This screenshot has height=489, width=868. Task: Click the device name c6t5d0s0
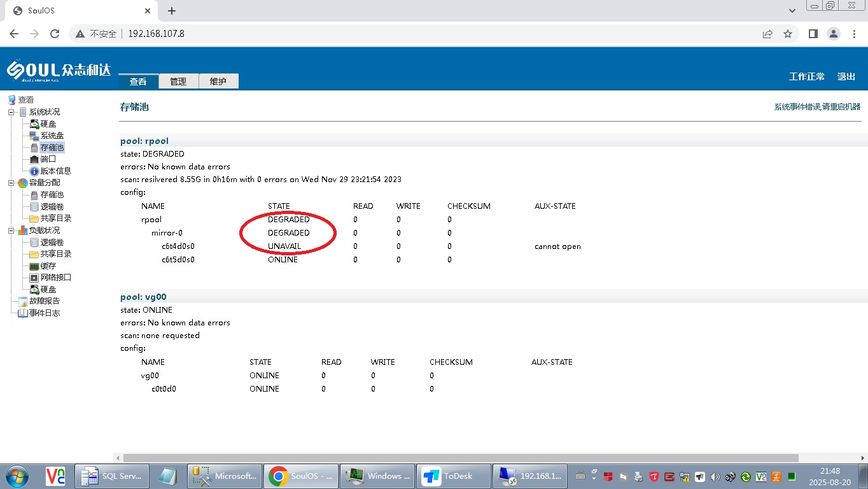(178, 260)
